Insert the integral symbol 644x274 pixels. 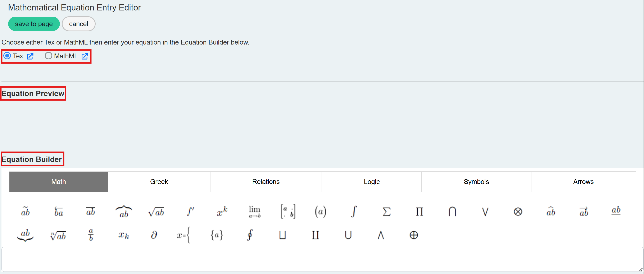click(354, 212)
